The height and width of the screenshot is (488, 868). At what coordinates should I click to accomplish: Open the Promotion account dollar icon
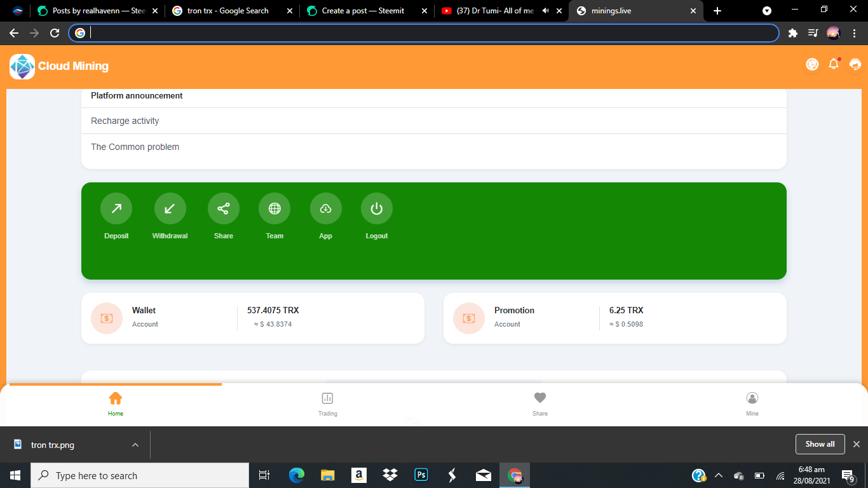click(x=468, y=318)
